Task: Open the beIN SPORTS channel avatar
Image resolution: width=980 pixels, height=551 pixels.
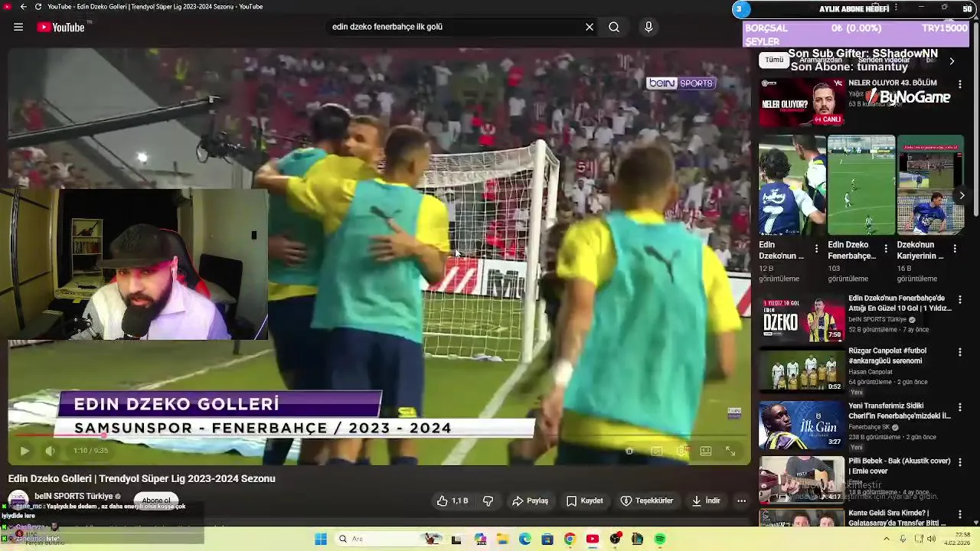Action: [18, 500]
